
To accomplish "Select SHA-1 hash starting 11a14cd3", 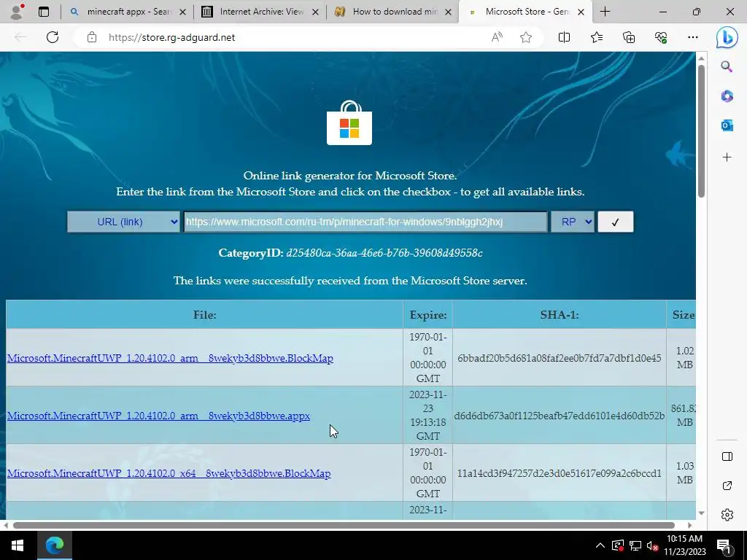I will pyautogui.click(x=560, y=473).
